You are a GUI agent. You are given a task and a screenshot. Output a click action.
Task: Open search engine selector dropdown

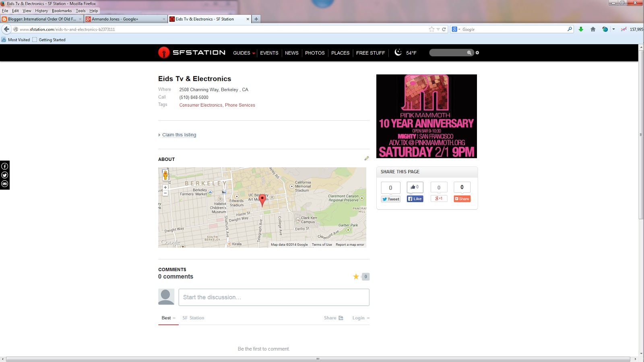click(x=456, y=29)
